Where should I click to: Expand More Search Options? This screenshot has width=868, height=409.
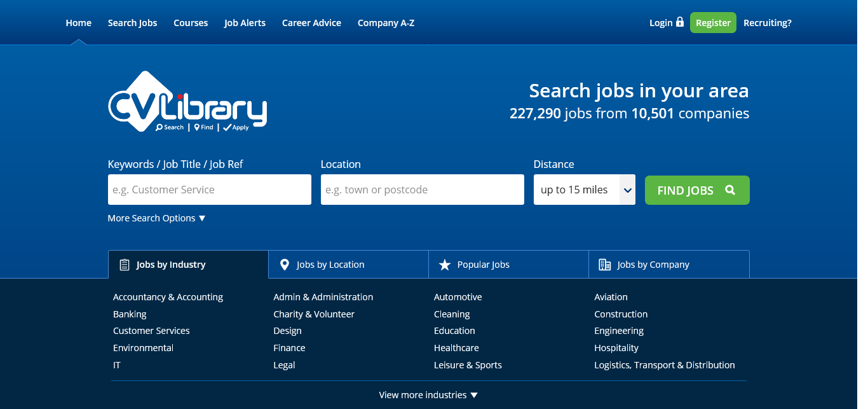coord(156,218)
